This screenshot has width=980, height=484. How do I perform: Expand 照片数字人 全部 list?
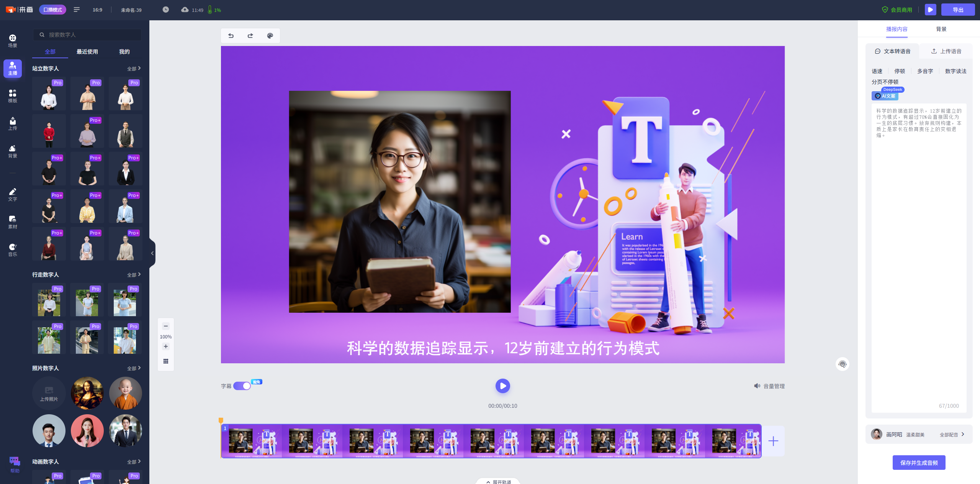(134, 368)
